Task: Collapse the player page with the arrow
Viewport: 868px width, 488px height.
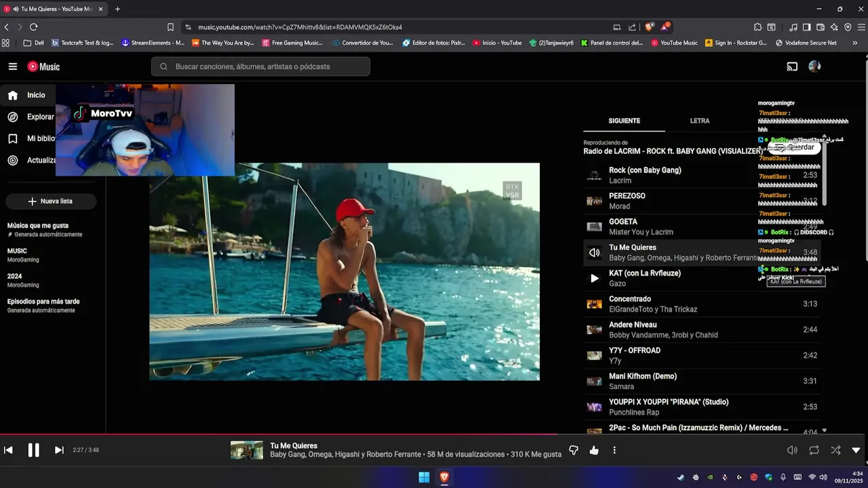Action: tap(856, 450)
